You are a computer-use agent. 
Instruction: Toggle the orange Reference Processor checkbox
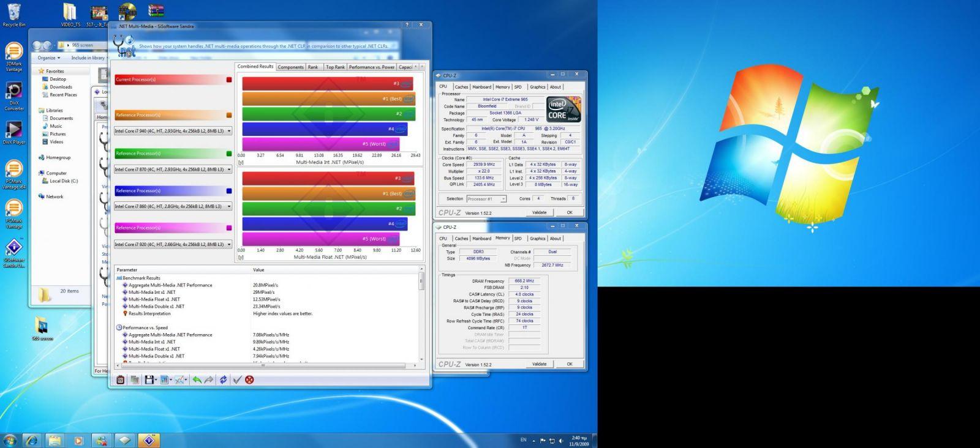[x=229, y=115]
